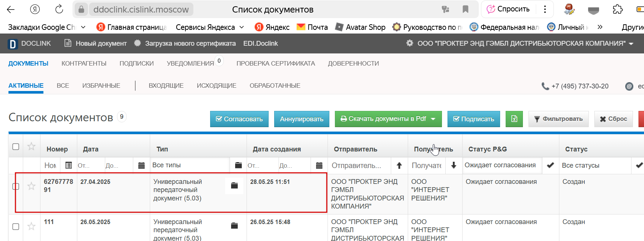Bookmark this page with ribbon icon
The image size is (644, 241).
(466, 10)
